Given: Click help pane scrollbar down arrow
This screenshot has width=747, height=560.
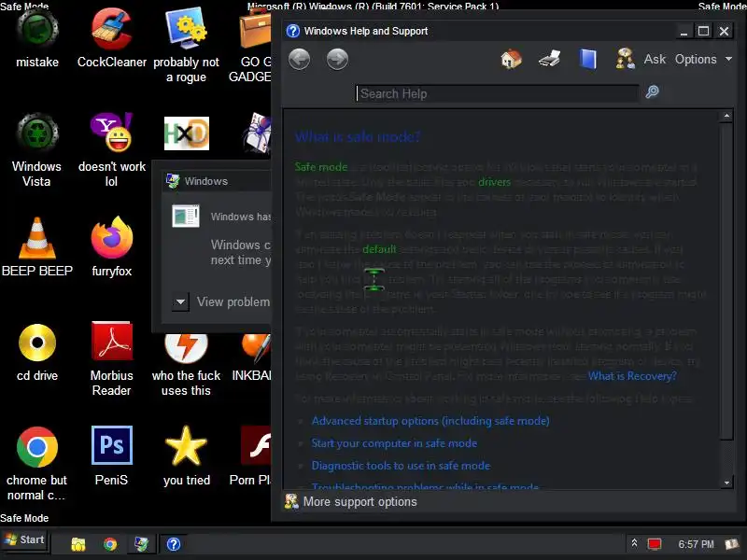Looking at the screenshot, I should tap(726, 483).
